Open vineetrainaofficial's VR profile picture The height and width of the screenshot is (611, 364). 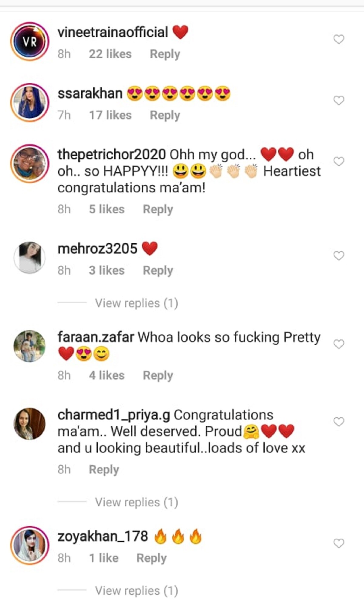tap(30, 41)
